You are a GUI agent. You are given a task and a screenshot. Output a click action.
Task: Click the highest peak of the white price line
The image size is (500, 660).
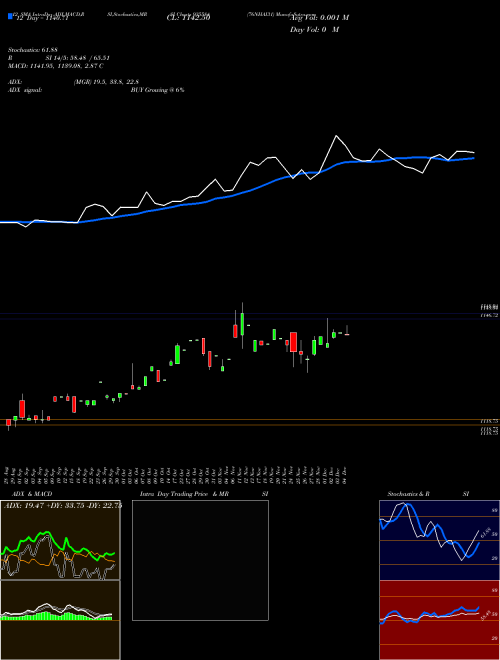pyautogui.click(x=336, y=136)
